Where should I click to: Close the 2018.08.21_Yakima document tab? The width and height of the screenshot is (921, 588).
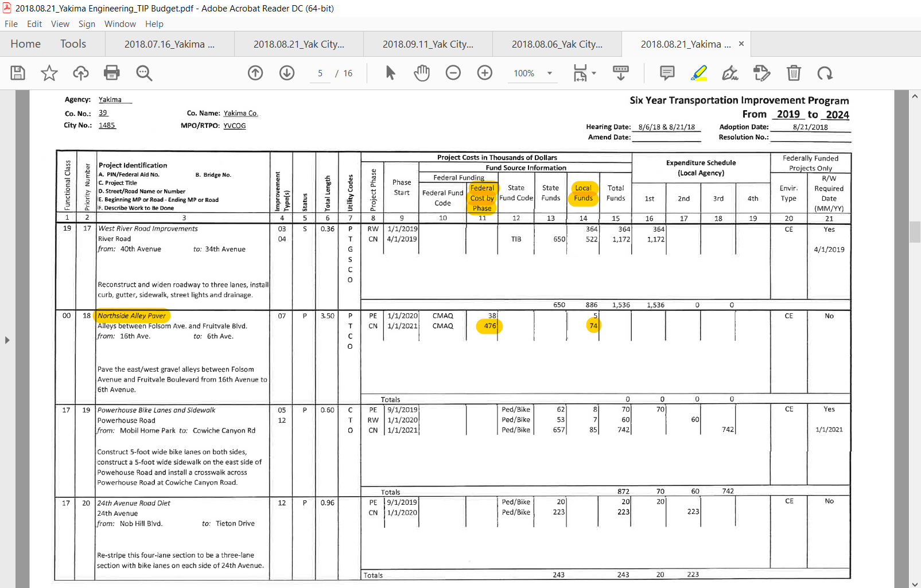tap(741, 44)
